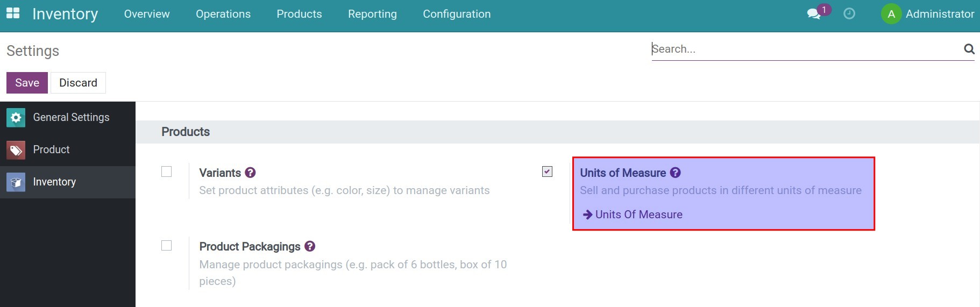The image size is (980, 307).
Task: Enable the Variants checkbox
Action: point(167,172)
